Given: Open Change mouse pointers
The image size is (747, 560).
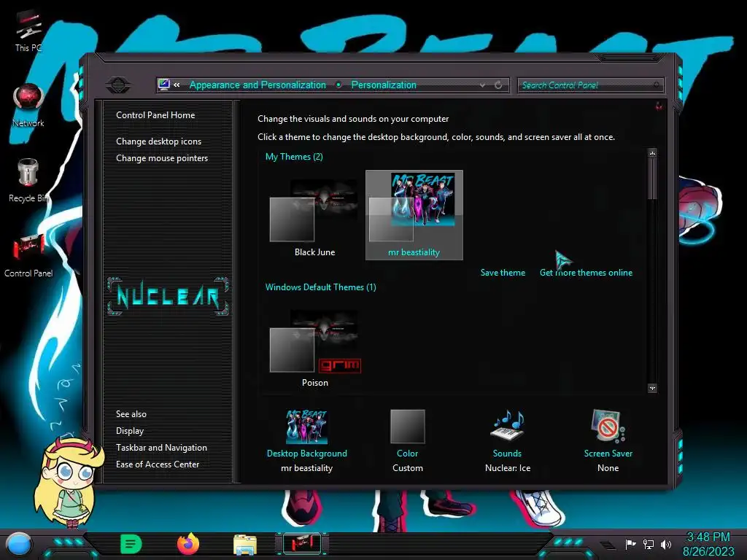Looking at the screenshot, I should 162,158.
